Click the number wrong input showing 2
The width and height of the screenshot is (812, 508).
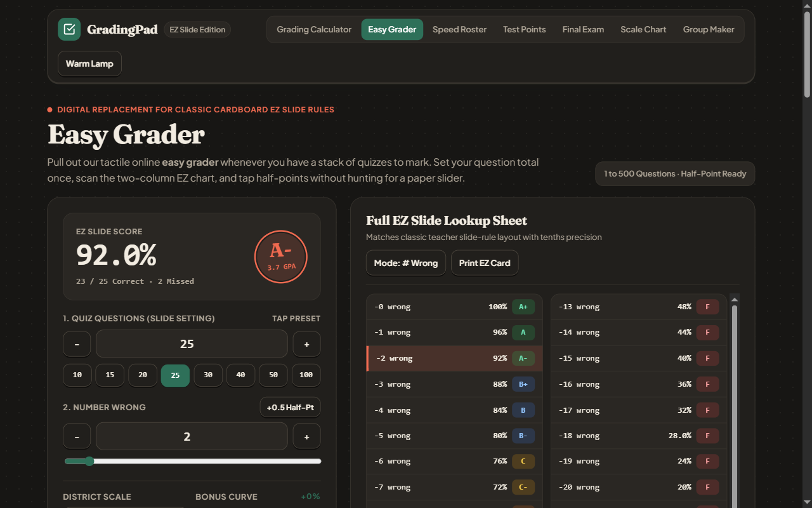click(192, 437)
